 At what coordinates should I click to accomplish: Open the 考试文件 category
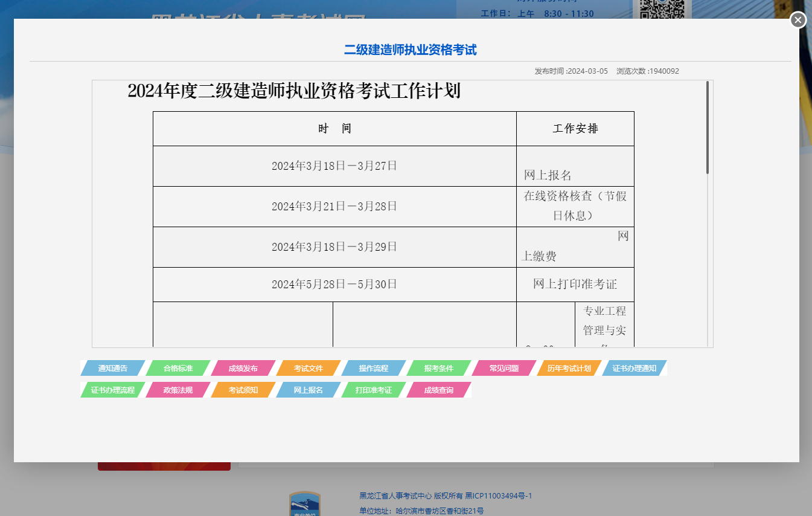click(309, 368)
